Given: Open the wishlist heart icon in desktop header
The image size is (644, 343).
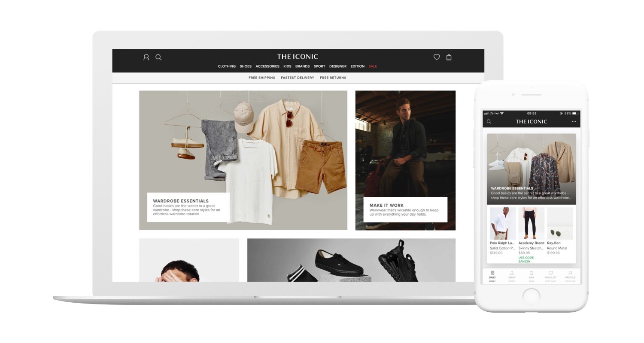Looking at the screenshot, I should coord(437,57).
